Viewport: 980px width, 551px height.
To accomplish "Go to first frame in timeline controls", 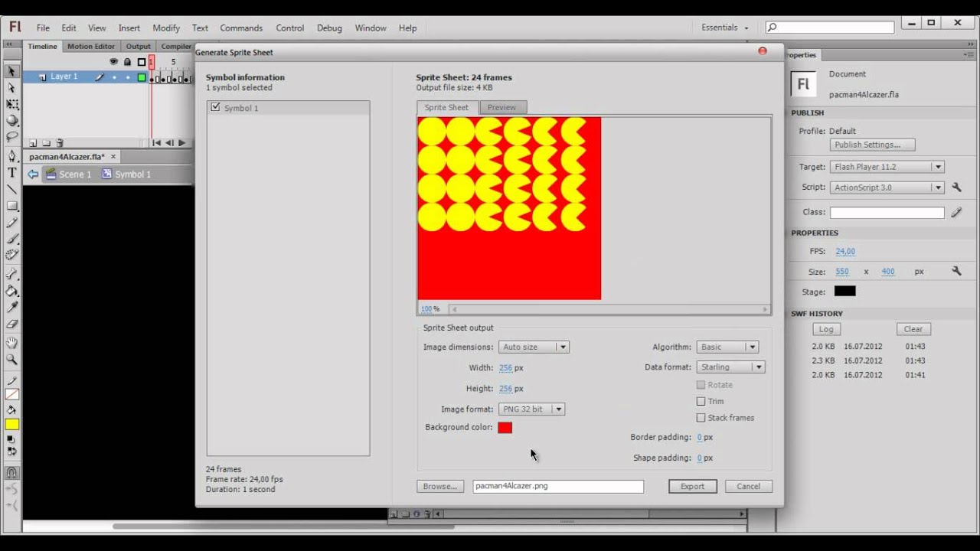I will pos(156,143).
